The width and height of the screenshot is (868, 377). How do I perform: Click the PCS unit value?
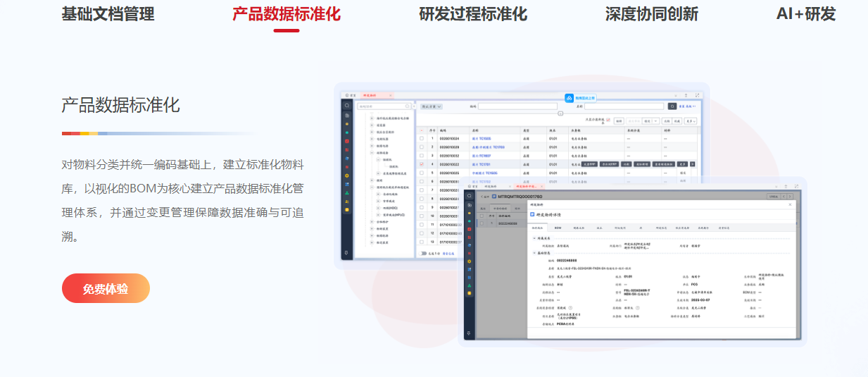695,284
